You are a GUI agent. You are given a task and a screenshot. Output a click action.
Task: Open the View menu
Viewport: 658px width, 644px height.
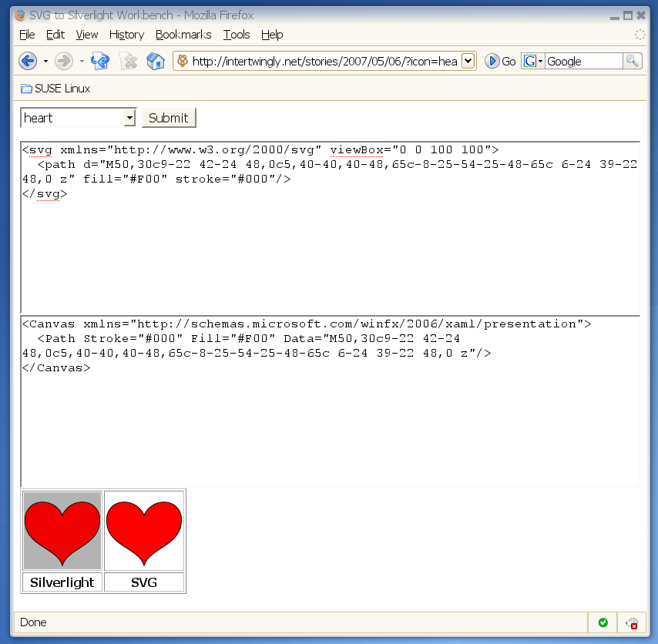(87, 35)
